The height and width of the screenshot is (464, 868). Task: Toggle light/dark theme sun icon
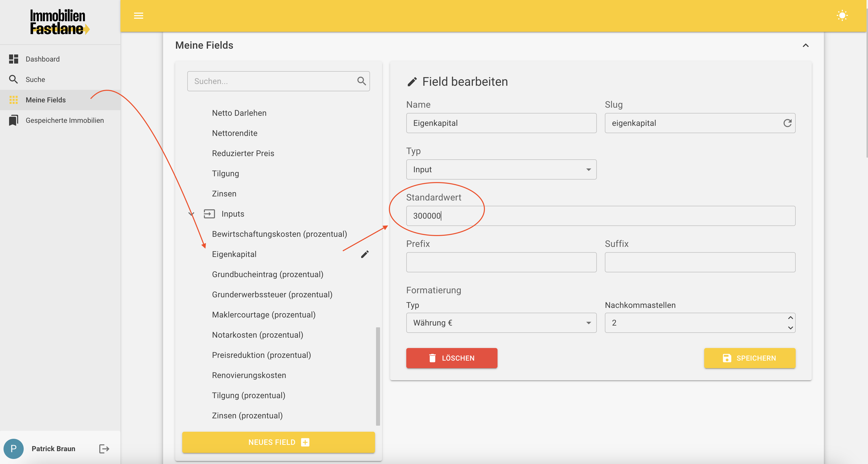(x=842, y=16)
